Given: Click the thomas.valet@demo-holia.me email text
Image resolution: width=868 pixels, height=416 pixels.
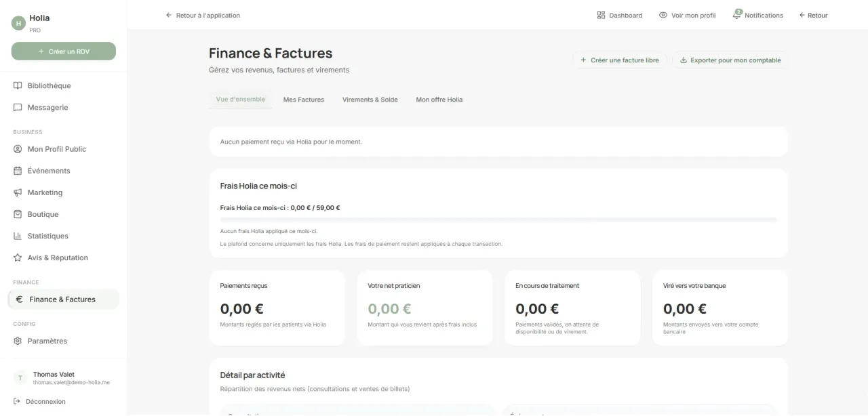Looking at the screenshot, I should click(x=71, y=383).
